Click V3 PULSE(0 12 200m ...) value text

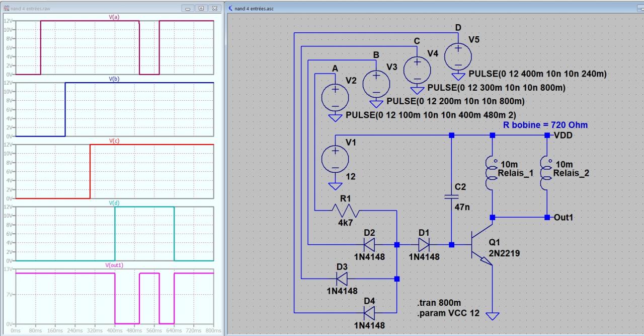[456, 101]
